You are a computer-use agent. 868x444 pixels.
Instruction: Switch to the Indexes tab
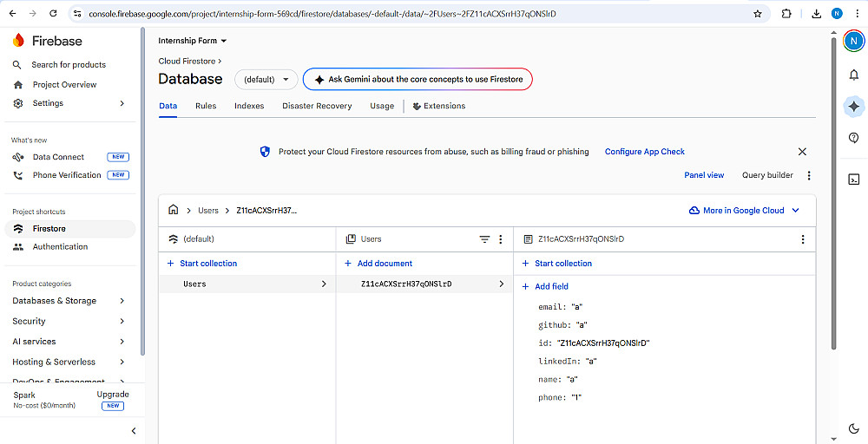point(249,106)
